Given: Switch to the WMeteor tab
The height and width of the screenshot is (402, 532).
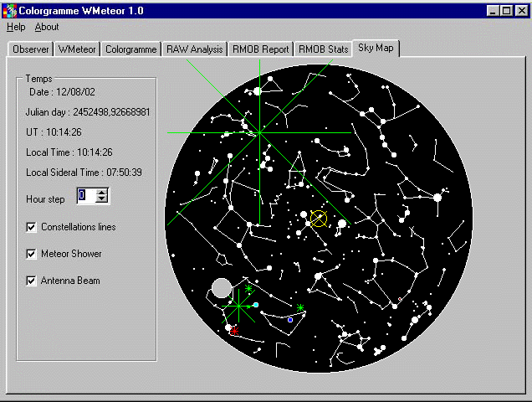Looking at the screenshot, I should pos(77,49).
